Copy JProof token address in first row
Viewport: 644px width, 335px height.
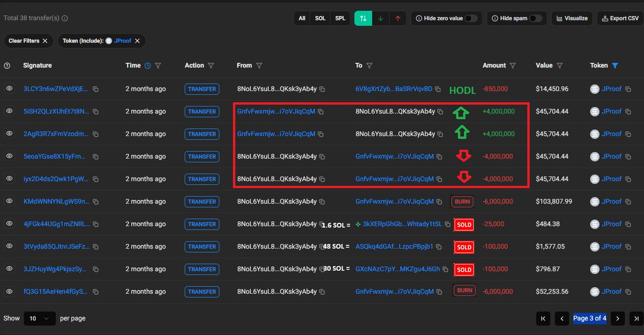click(628, 89)
